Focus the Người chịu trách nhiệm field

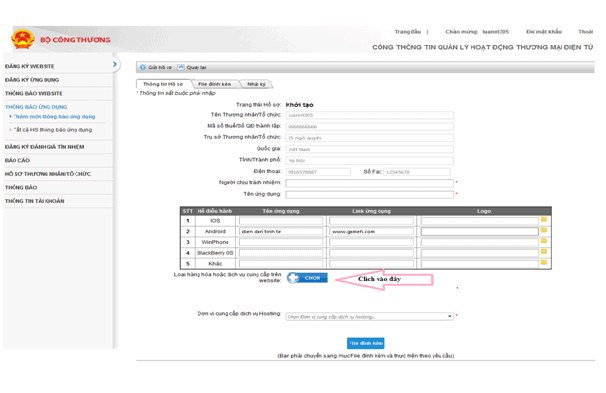pos(369,183)
